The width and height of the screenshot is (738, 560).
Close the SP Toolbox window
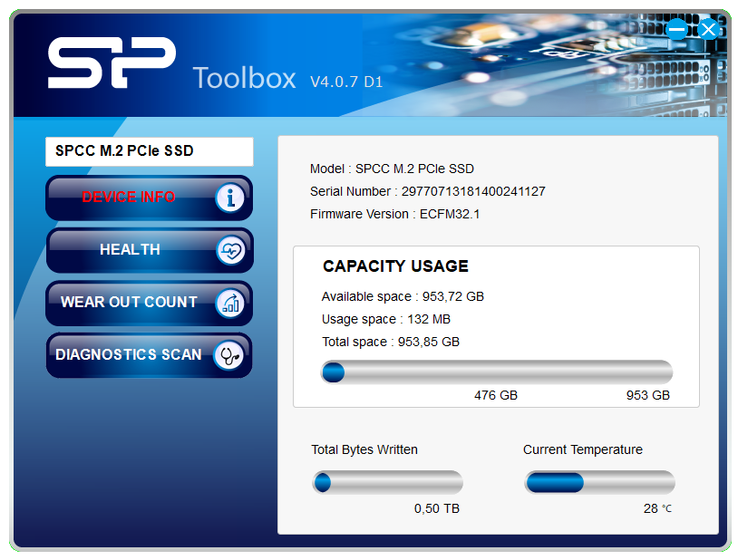[708, 29]
